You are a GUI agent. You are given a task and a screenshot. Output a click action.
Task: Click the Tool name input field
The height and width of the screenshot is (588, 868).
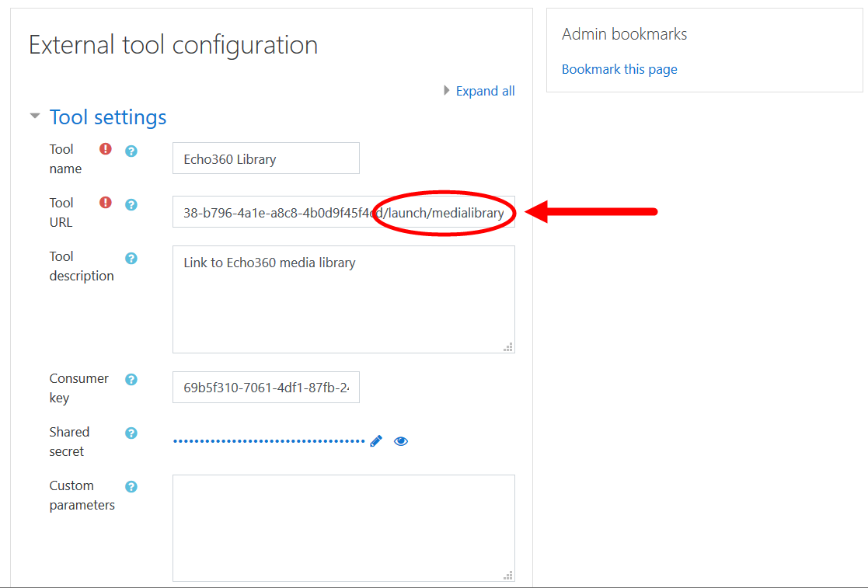[x=266, y=158]
